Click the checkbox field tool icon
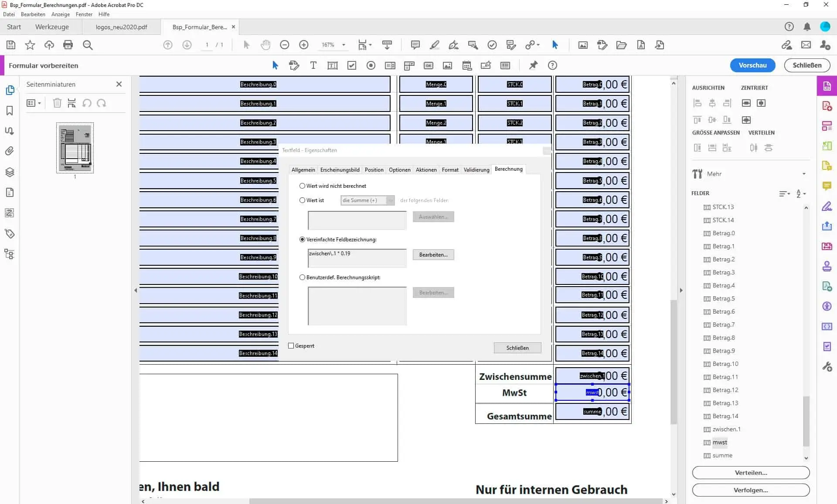837x504 pixels. pos(352,65)
